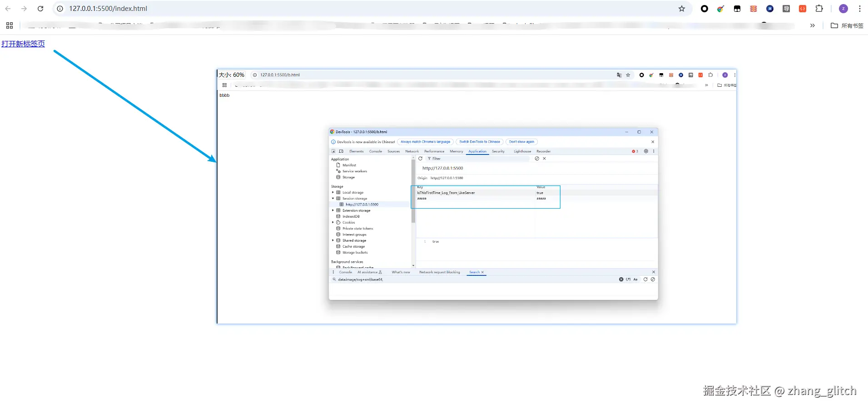The height and width of the screenshot is (409, 868).
Task: Open the 所有书签 bookmarks folder in main browser
Action: (847, 25)
